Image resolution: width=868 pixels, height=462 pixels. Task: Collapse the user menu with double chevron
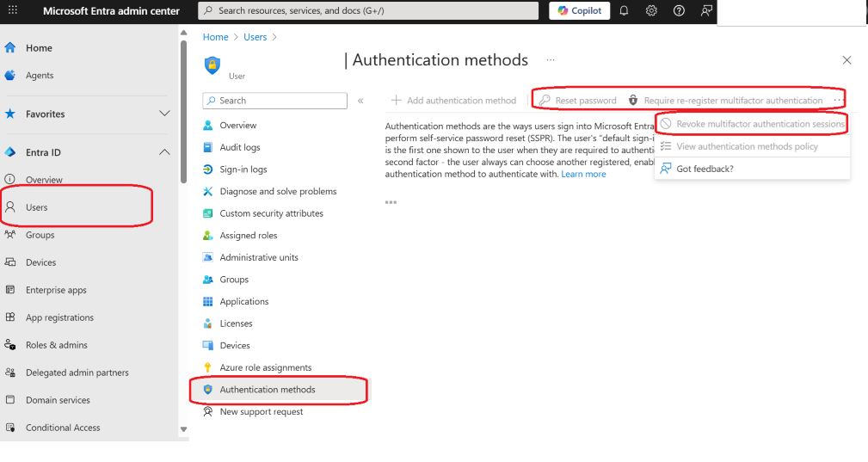point(360,101)
